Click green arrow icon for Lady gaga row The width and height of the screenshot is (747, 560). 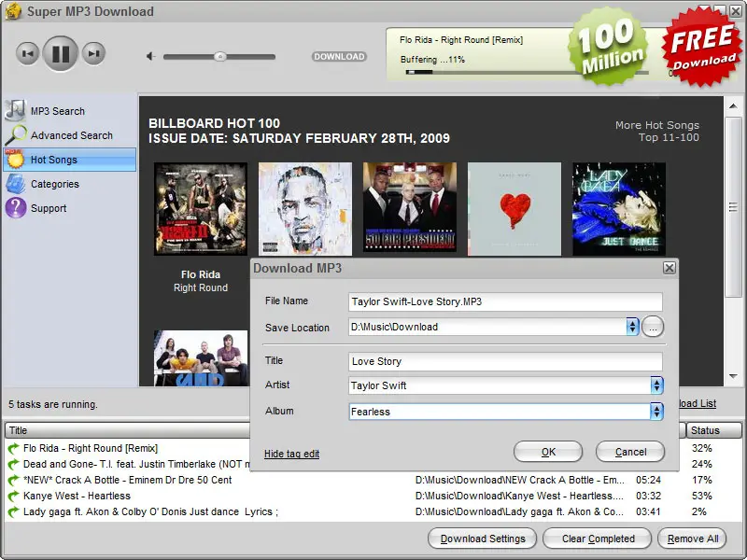point(13,511)
